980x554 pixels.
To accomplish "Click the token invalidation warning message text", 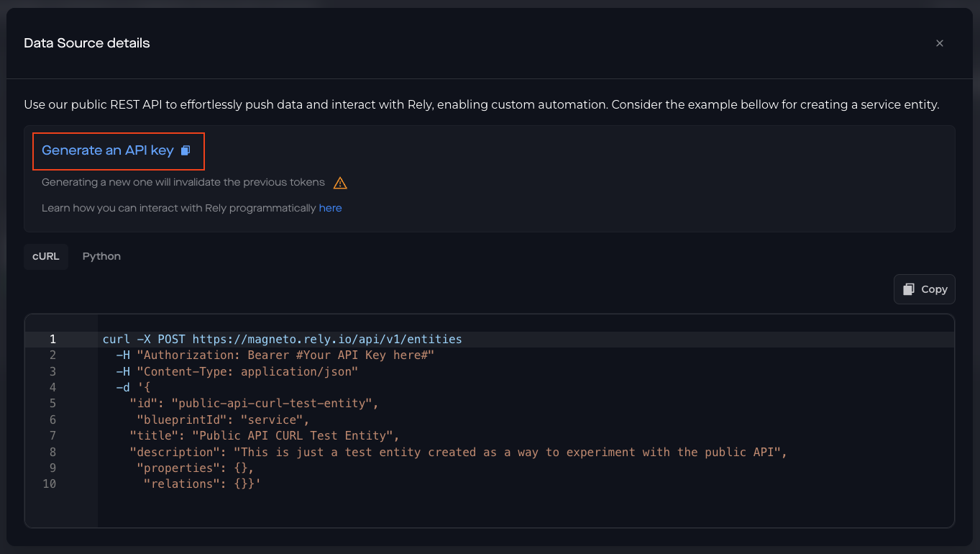I will pos(183,182).
